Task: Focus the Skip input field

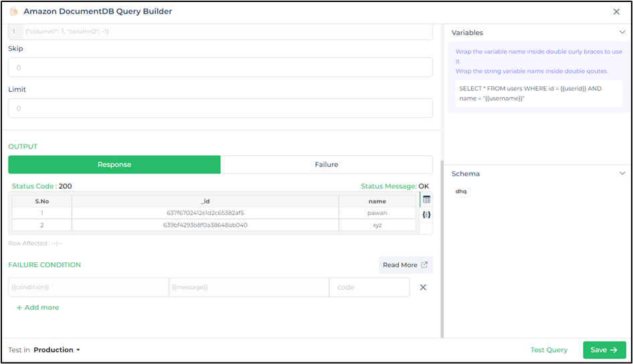Action: pyautogui.click(x=220, y=68)
